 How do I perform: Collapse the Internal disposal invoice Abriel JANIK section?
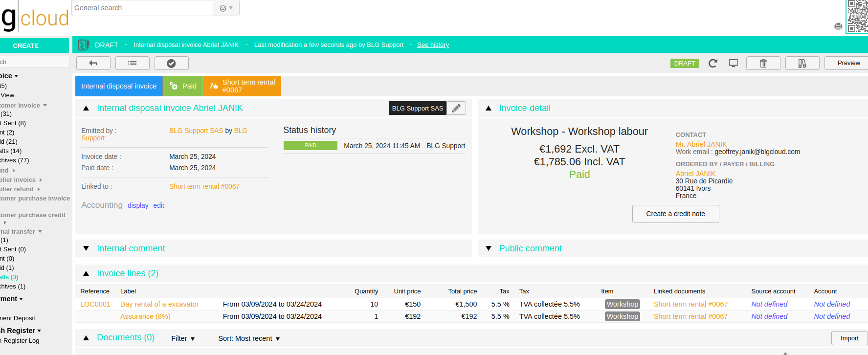pyautogui.click(x=86, y=108)
